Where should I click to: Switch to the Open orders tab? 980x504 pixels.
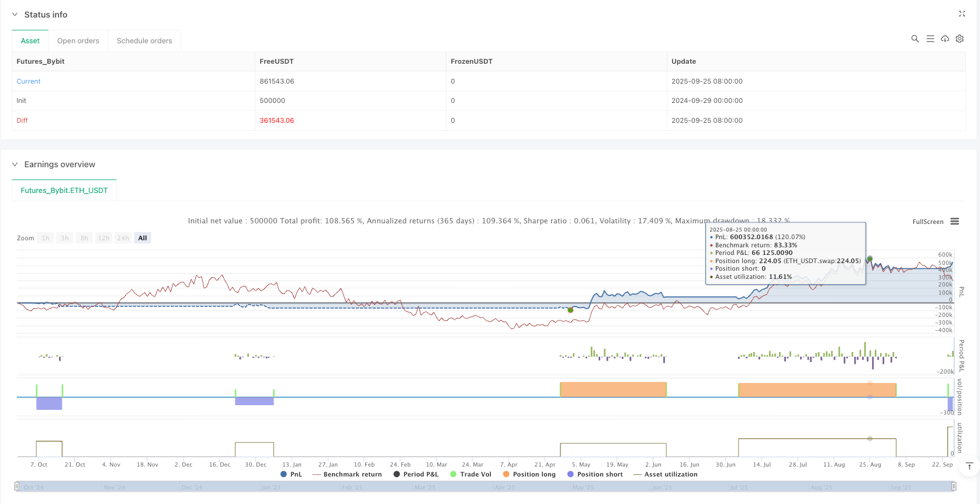78,41
